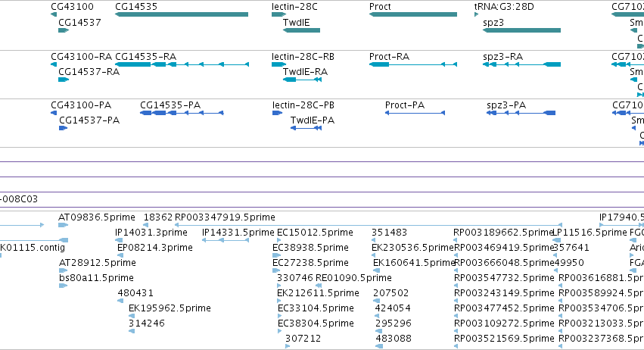Select the bs80a11.5prime EST
Viewport: 644px width, 350px height.
click(64, 286)
